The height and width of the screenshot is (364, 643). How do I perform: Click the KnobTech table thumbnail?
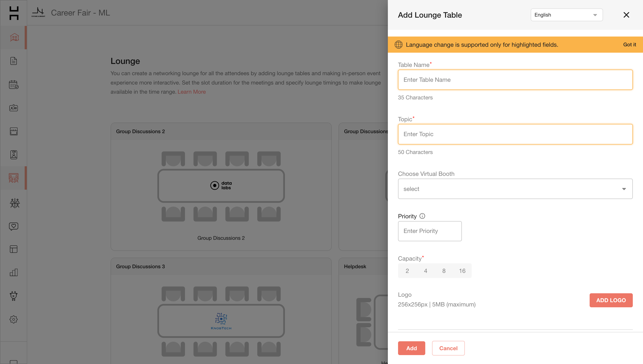(x=221, y=321)
